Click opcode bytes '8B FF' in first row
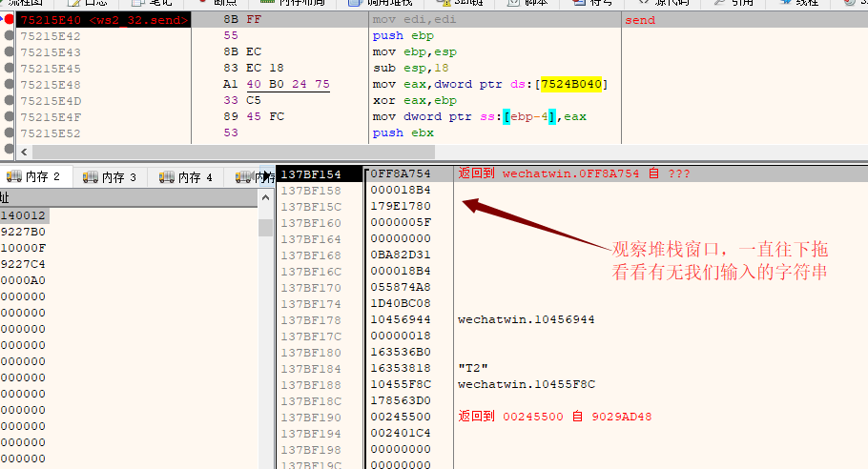Viewport: 868px width, 469px height. click(242, 19)
